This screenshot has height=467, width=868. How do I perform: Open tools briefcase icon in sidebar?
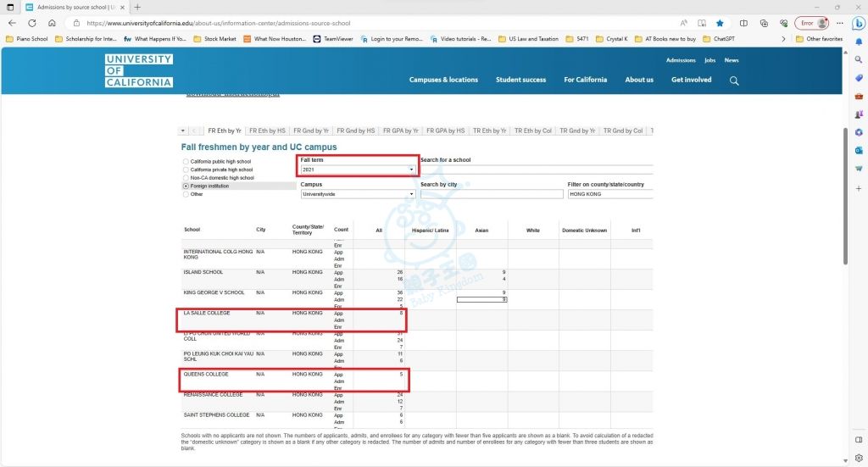[859, 97]
